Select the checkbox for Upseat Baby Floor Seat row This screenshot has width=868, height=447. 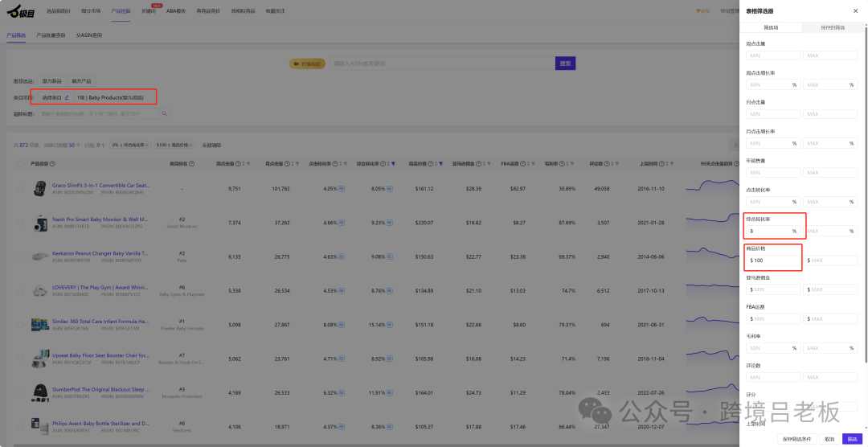click(20, 359)
